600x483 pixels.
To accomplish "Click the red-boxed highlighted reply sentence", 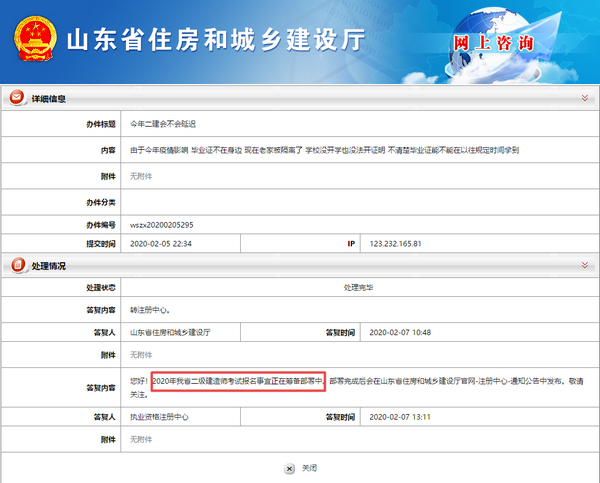I will (238, 381).
